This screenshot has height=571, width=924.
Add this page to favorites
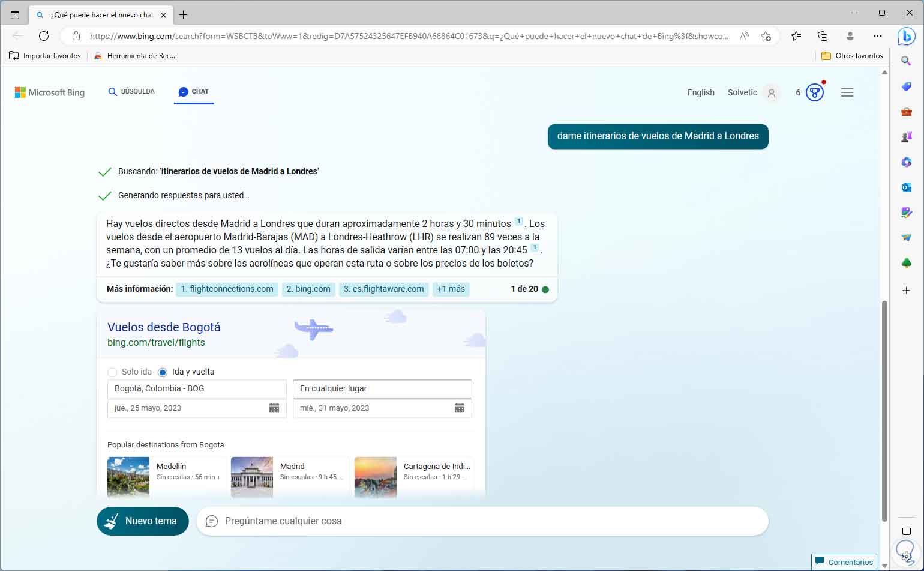point(766,36)
